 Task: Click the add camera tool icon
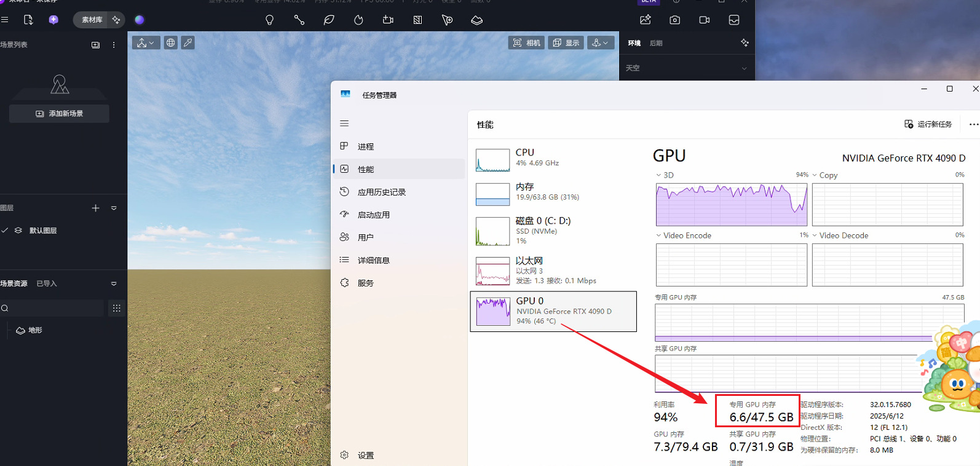click(388, 20)
